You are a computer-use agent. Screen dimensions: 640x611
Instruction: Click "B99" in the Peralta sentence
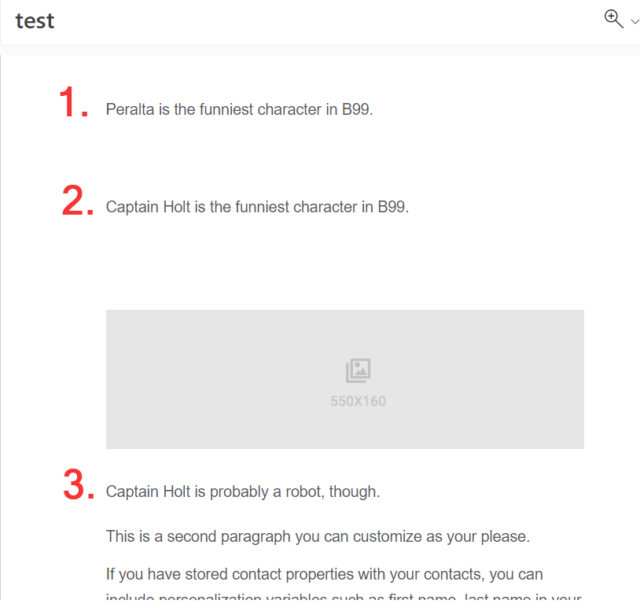point(356,110)
